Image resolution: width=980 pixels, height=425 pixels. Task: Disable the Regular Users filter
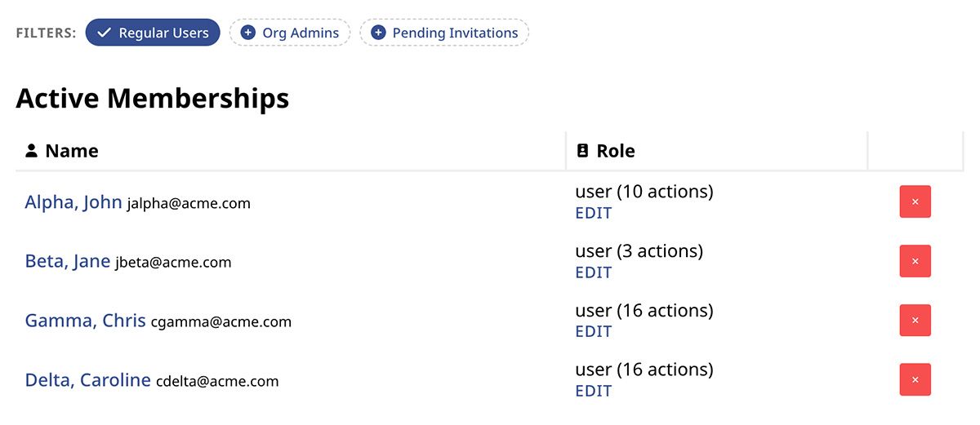[x=153, y=33]
